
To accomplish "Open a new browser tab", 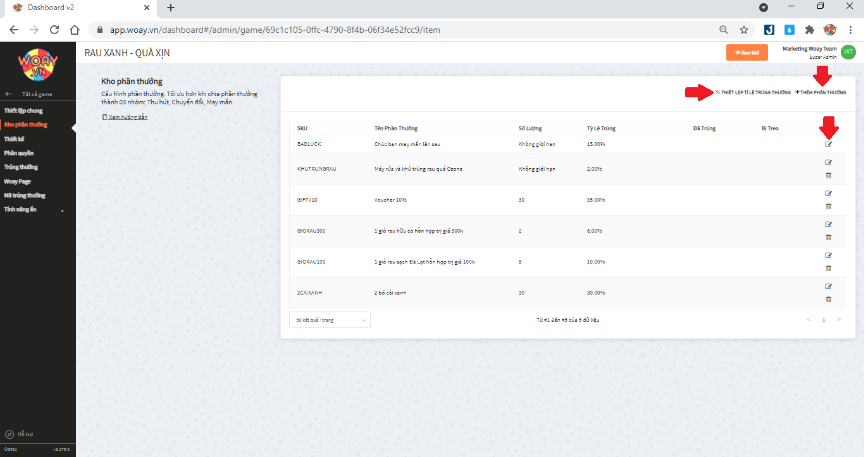I will pyautogui.click(x=171, y=8).
